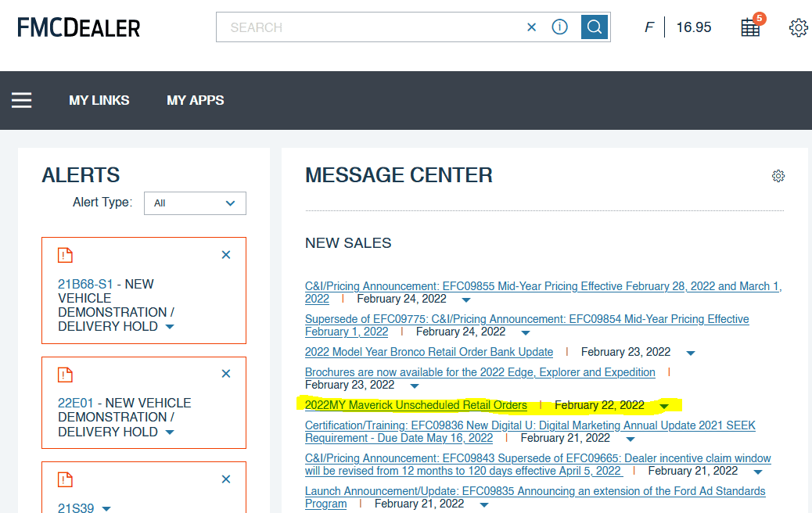
Task: Expand the EFC09855 Mid-Year Pricing message
Action: pos(466,300)
